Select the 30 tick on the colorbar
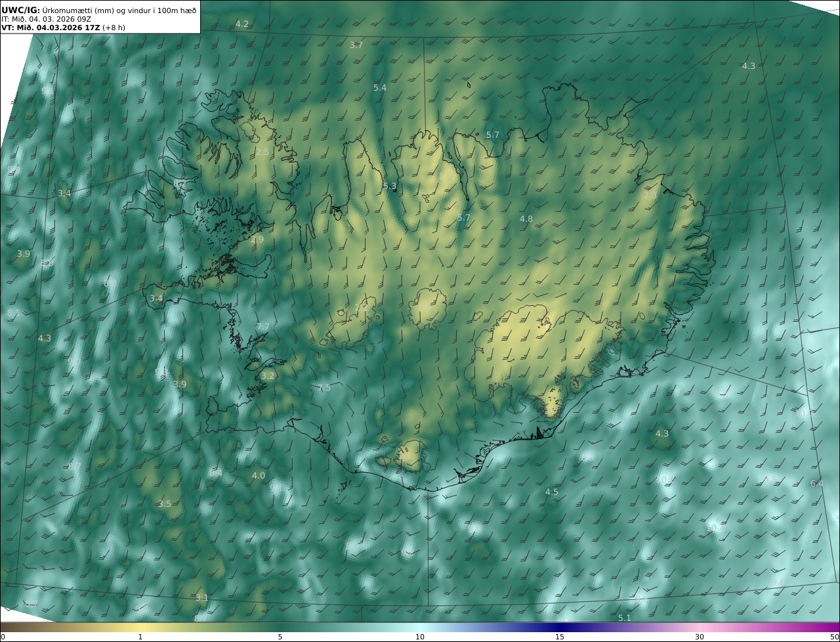This screenshot has height=642, width=840. [700, 637]
